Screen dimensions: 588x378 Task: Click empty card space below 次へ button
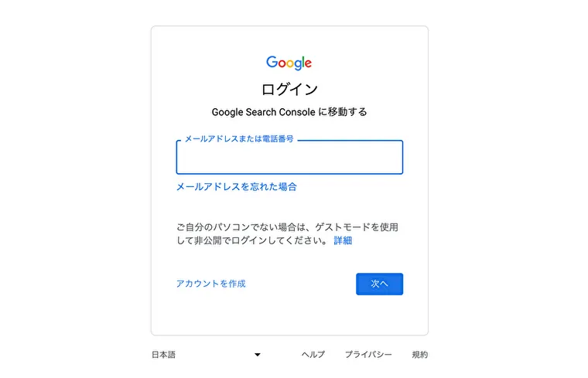click(x=380, y=315)
